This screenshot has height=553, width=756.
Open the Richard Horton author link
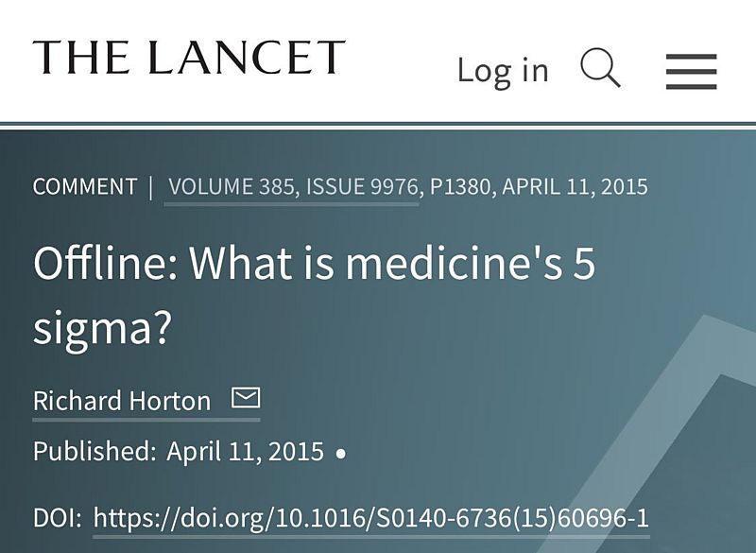[122, 401]
